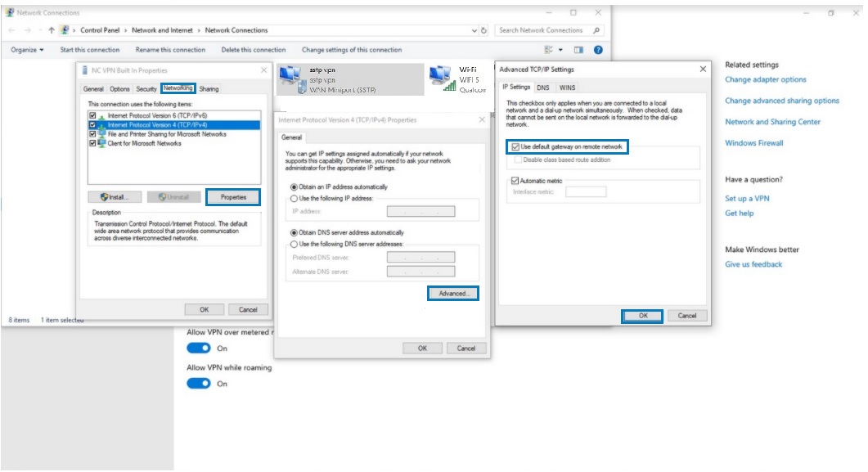Screen dimensions: 868x472
Task: Select Use the following DNS server addresses
Action: 294,244
